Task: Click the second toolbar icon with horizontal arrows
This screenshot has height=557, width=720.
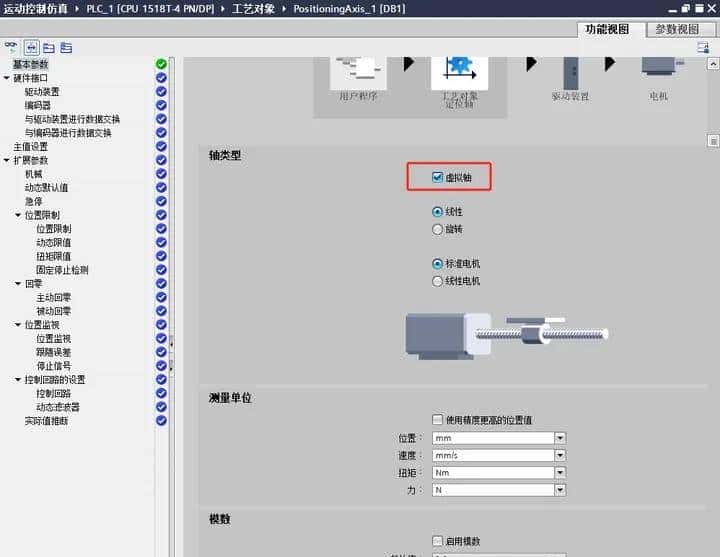Action: pos(31,48)
